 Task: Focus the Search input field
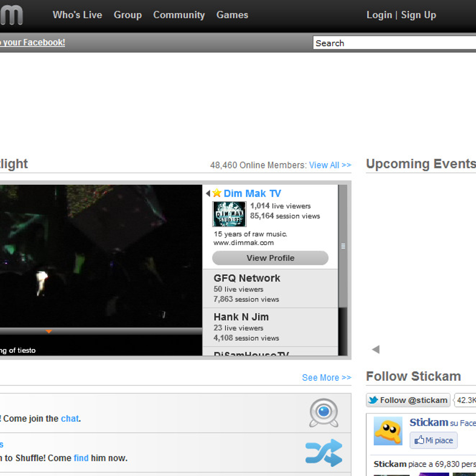(x=395, y=43)
